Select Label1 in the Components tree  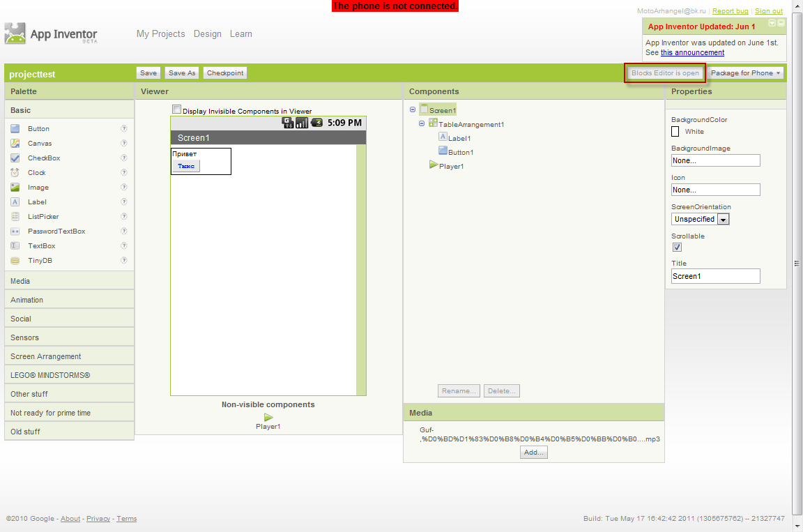(x=454, y=138)
